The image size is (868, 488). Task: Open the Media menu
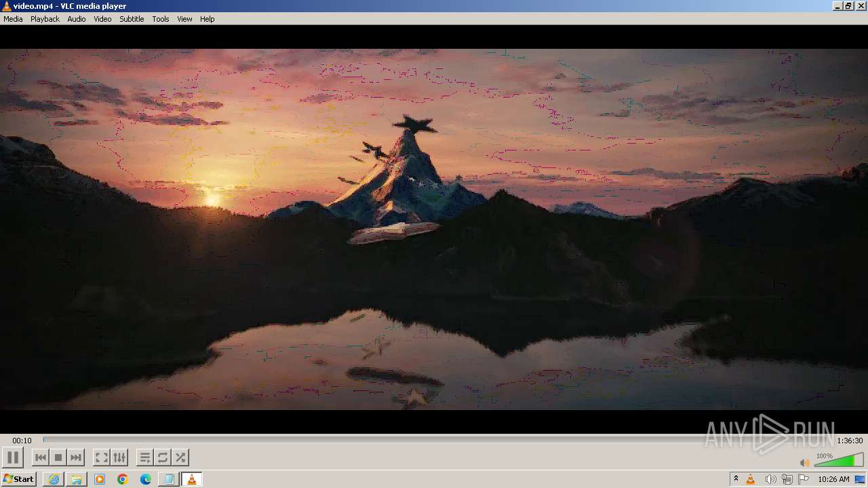(x=13, y=19)
